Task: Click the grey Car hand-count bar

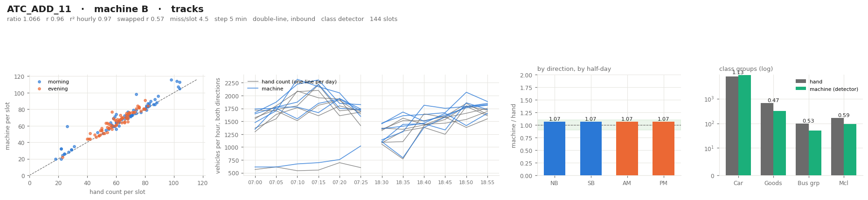Action: click(x=732, y=126)
